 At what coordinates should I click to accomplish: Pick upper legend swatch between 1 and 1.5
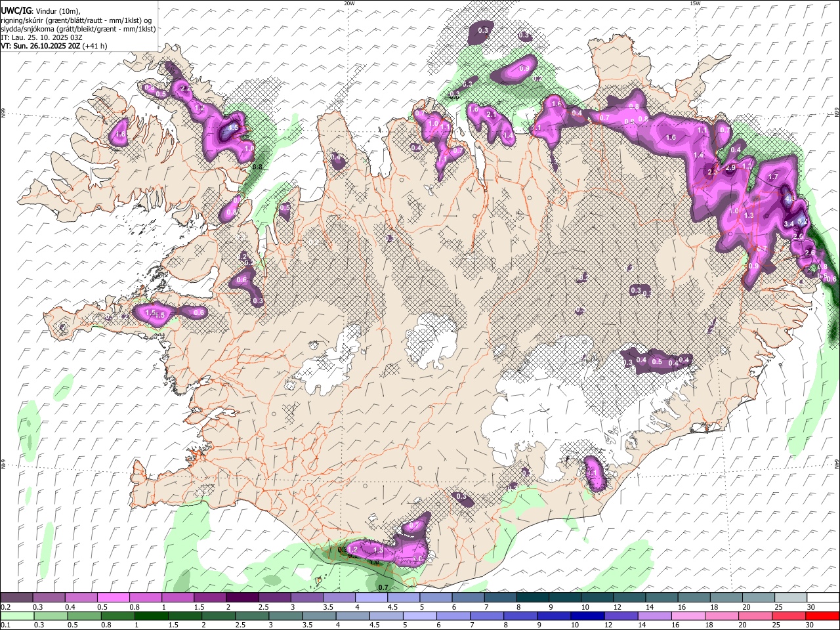click(x=178, y=598)
